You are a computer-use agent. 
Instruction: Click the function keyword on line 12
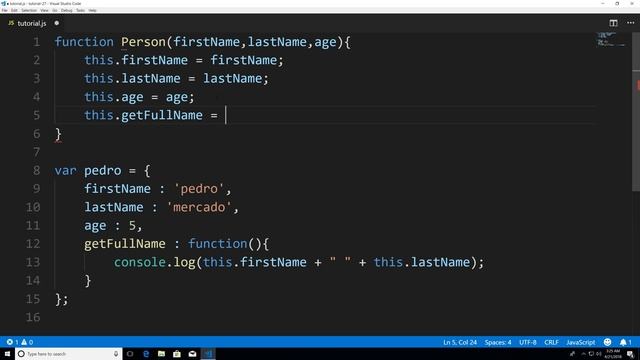(218, 244)
